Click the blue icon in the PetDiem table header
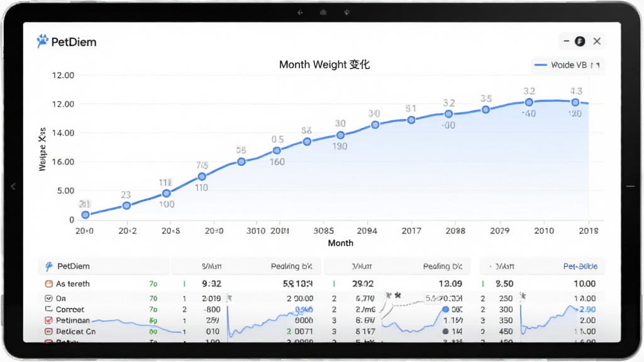This screenshot has height=362, width=644. [49, 266]
